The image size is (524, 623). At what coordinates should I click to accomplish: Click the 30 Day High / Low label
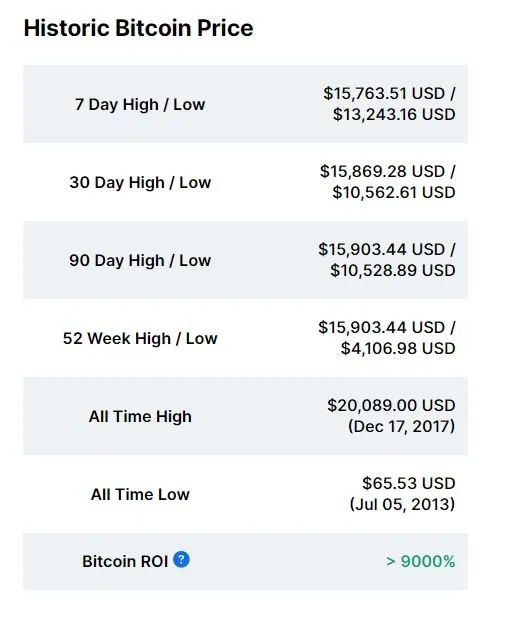(140, 182)
